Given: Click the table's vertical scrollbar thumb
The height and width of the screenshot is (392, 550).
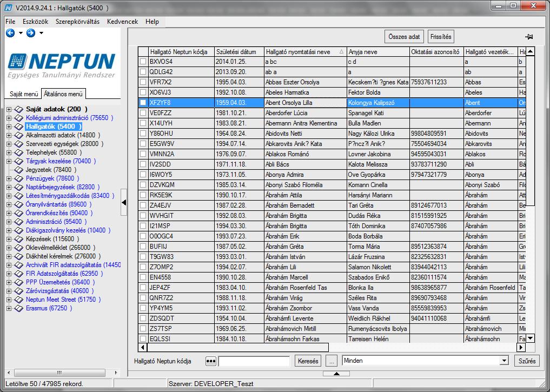Looking at the screenshot, I should (531, 131).
